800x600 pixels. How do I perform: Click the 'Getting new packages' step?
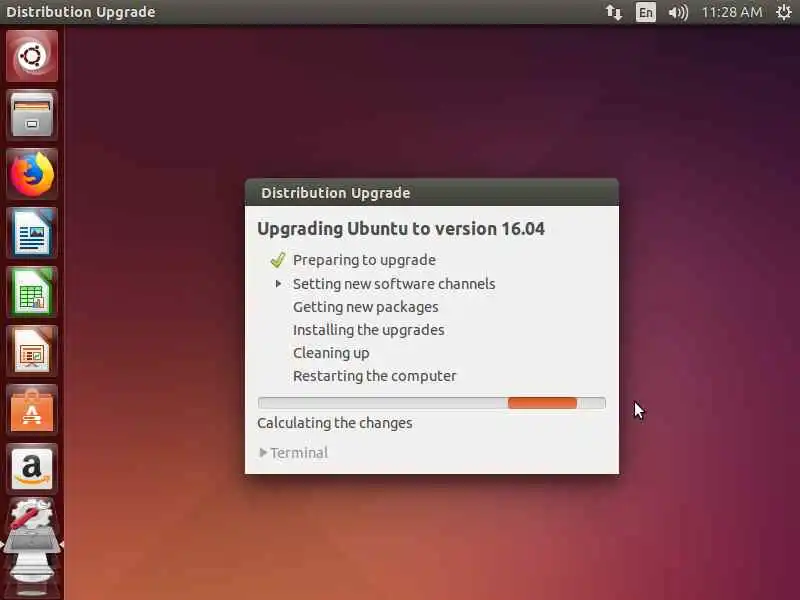pos(365,307)
